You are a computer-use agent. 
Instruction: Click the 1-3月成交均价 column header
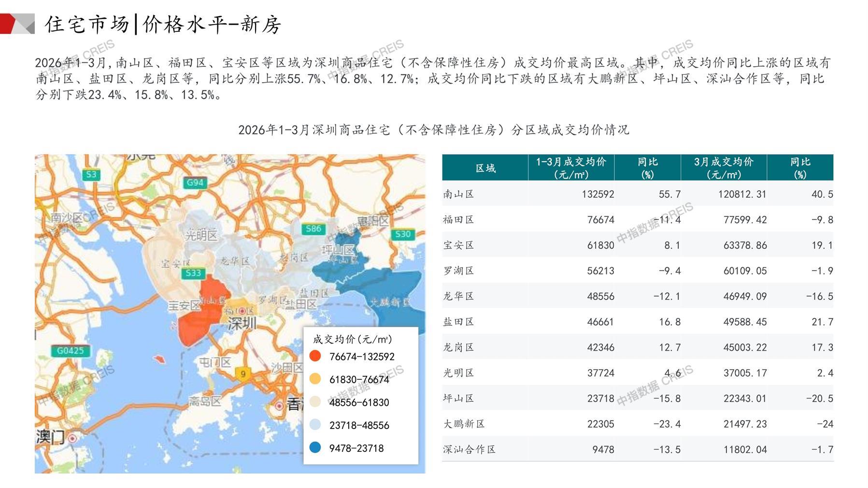(x=570, y=168)
